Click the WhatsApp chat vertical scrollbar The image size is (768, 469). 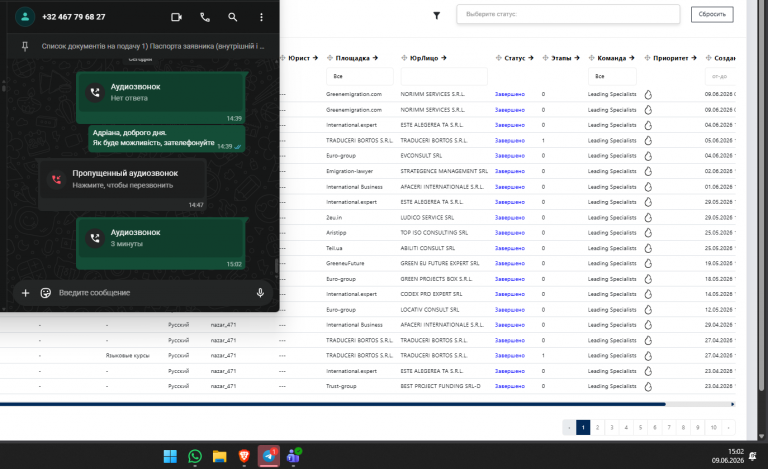tap(276, 267)
